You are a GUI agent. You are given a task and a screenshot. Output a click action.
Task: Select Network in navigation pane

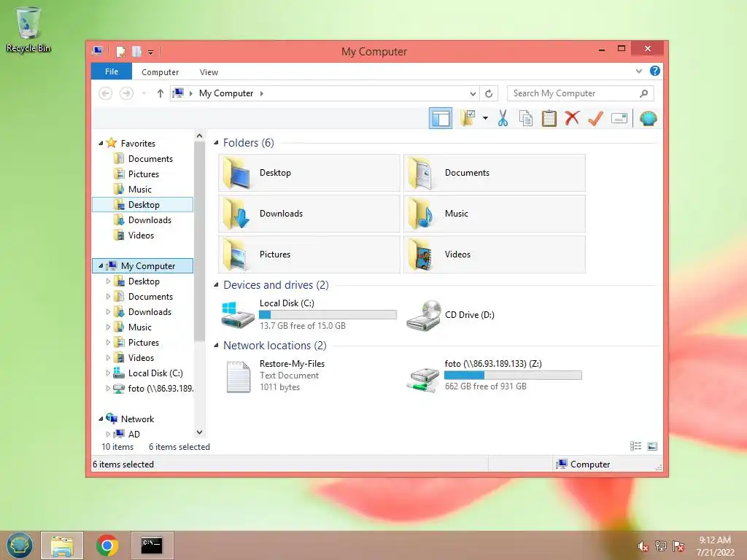click(137, 419)
